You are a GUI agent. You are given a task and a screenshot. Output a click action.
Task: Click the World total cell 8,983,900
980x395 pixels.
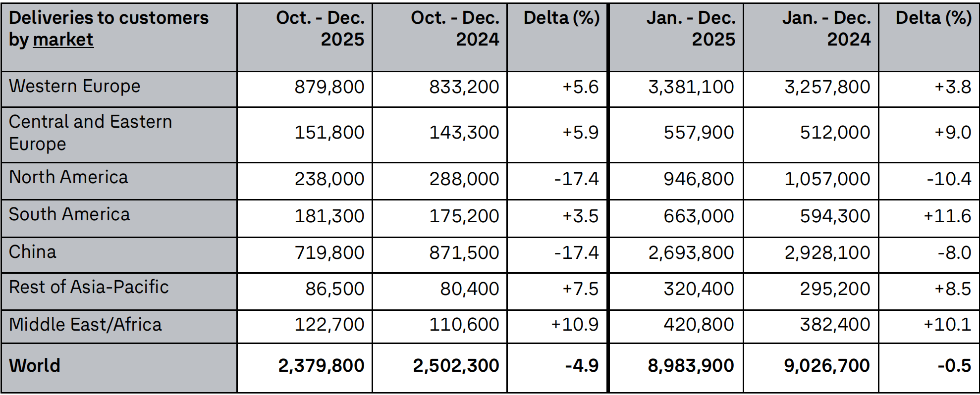click(x=691, y=366)
